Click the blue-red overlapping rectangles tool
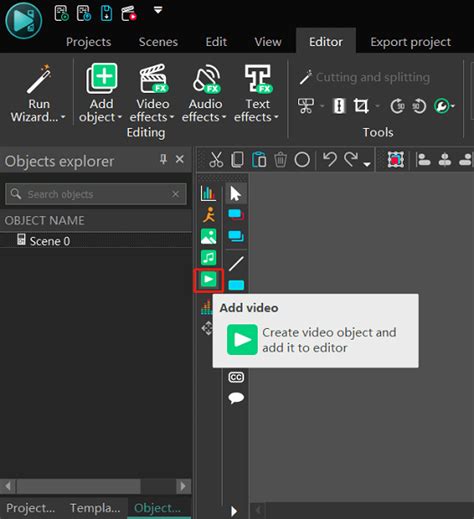The width and height of the screenshot is (474, 519). (x=236, y=215)
